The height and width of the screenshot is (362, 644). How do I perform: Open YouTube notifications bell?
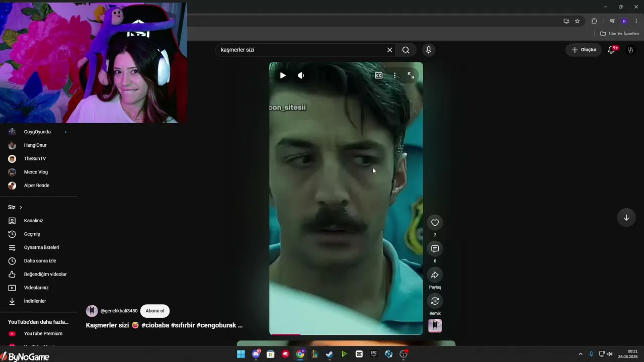(x=611, y=50)
